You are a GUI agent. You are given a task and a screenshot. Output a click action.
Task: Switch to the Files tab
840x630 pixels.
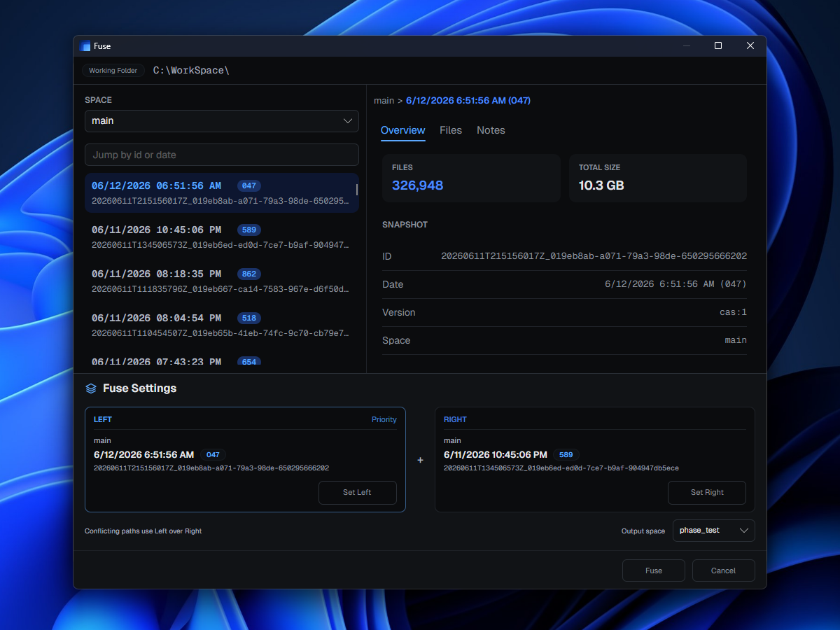coord(451,130)
